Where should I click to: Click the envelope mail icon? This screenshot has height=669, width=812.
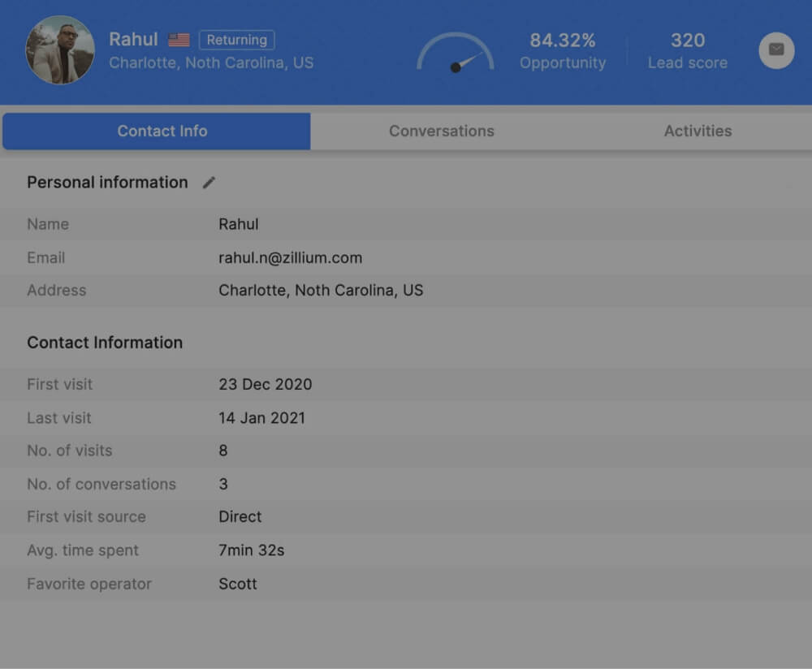[x=776, y=50]
